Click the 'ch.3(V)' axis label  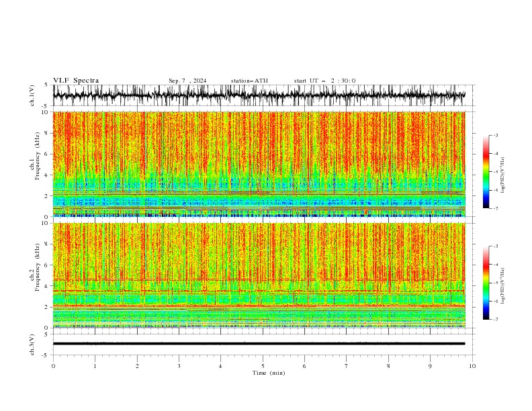[32, 345]
